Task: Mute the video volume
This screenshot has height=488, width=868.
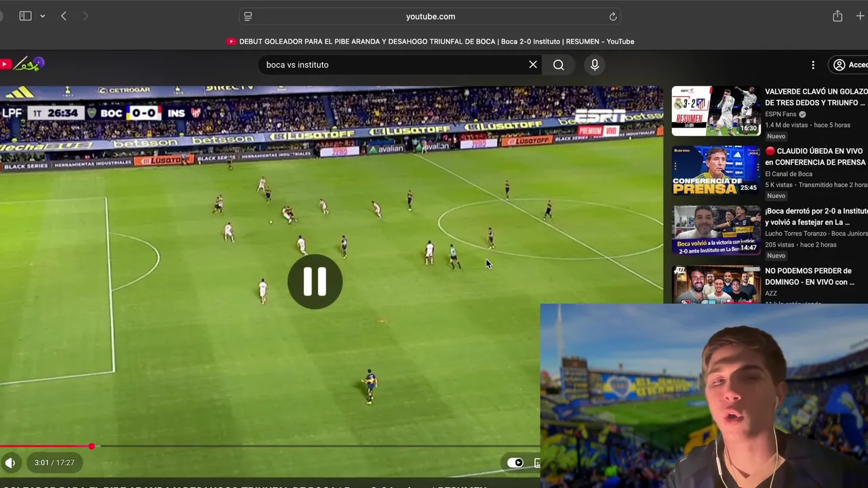Action: pos(10,463)
